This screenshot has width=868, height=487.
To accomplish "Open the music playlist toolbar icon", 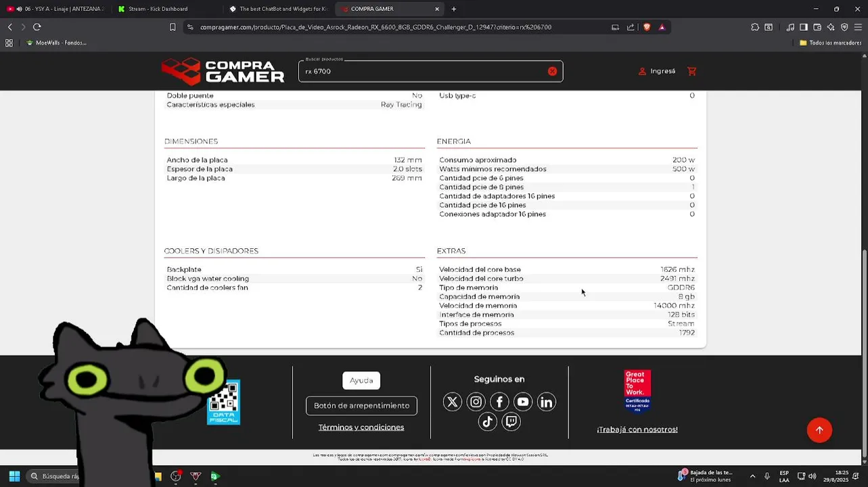I will click(x=790, y=27).
